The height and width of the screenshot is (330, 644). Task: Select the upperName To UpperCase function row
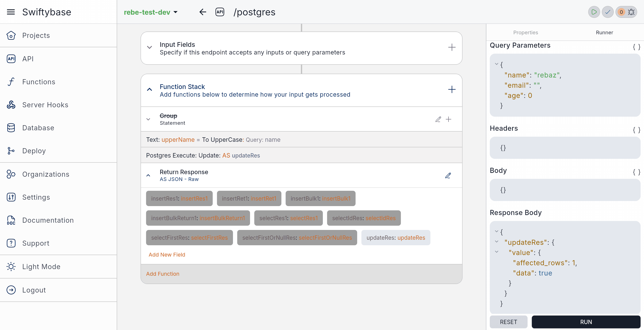302,139
